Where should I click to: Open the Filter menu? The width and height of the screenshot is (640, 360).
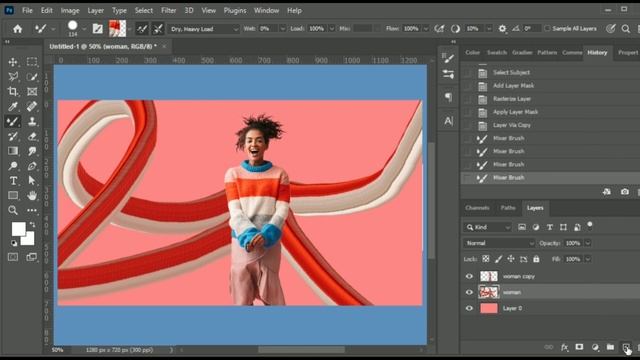168,11
